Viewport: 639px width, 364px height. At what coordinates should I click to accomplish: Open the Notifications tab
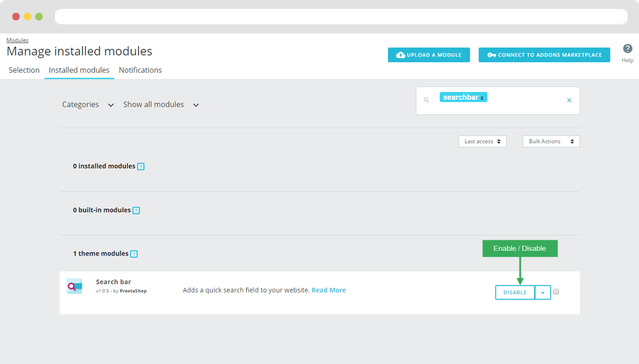coord(140,70)
